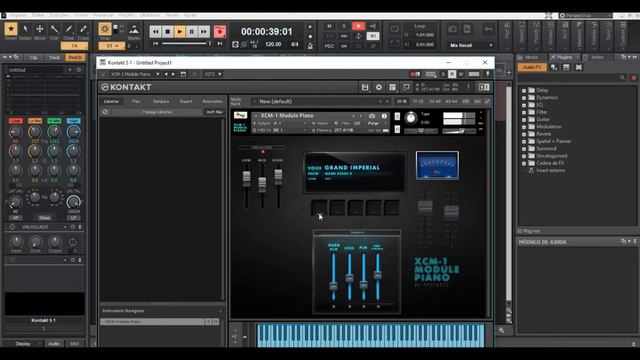Click the browser search magnifier icon
The width and height of the screenshot is (640, 360).
pos(622,78)
